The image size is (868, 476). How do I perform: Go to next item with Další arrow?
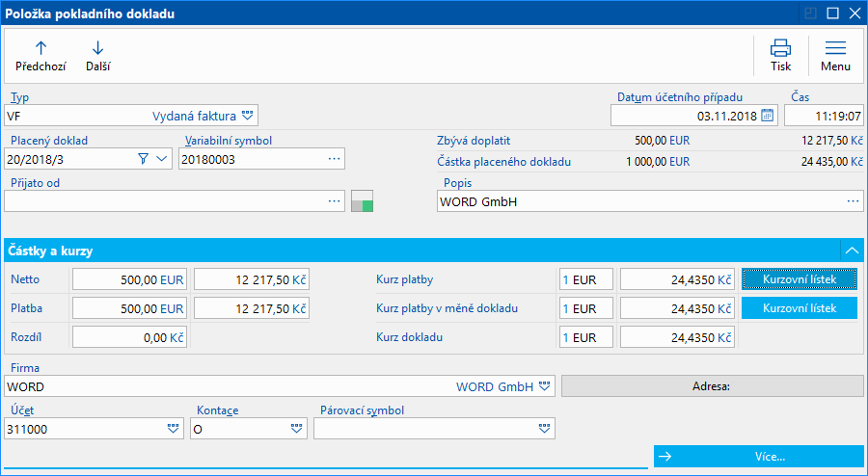tap(98, 56)
